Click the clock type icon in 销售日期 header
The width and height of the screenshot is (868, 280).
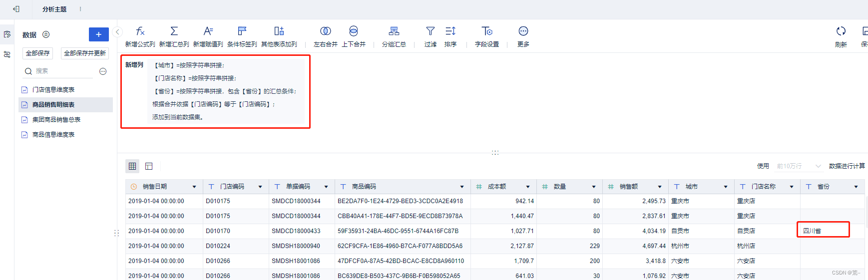coord(134,187)
